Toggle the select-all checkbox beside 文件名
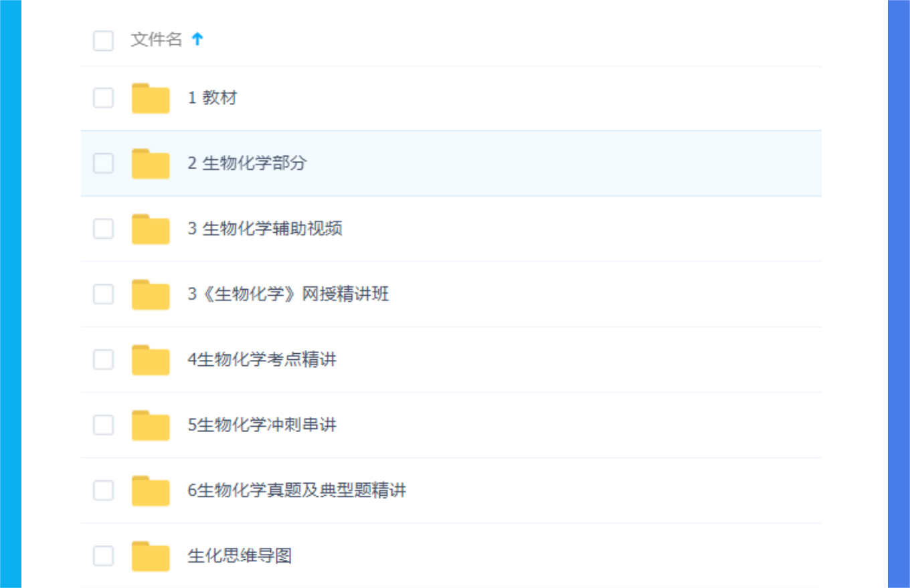This screenshot has height=588, width=910. [103, 40]
